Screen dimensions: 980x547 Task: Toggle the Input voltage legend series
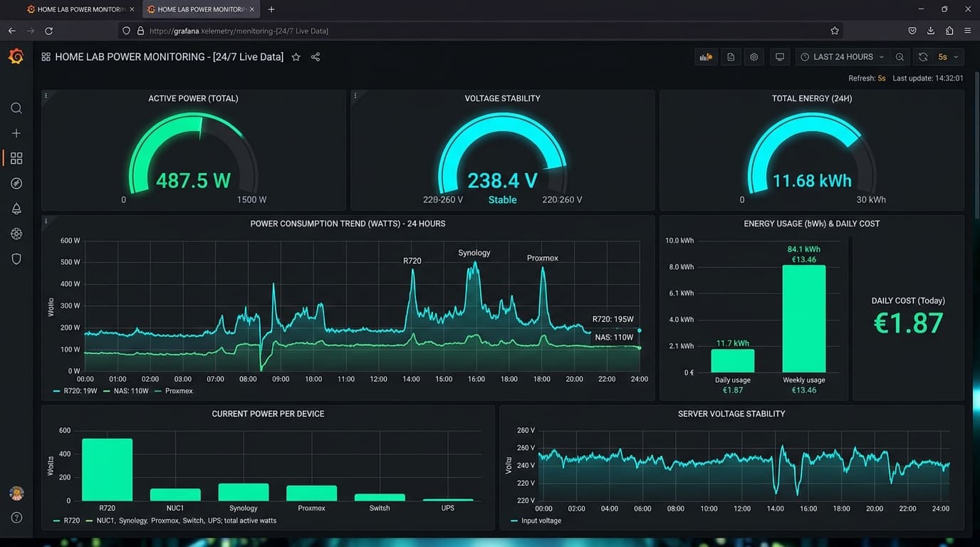(x=536, y=521)
